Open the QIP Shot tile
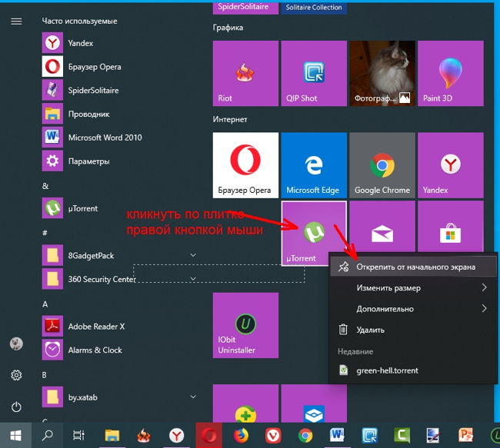The height and width of the screenshot is (448, 500). click(314, 73)
